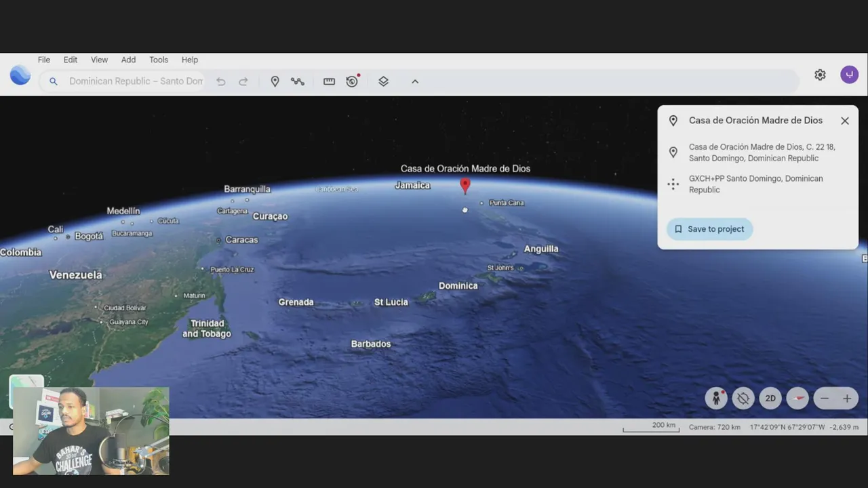868x488 pixels.
Task: Click the Grenada label
Action: [296, 302]
